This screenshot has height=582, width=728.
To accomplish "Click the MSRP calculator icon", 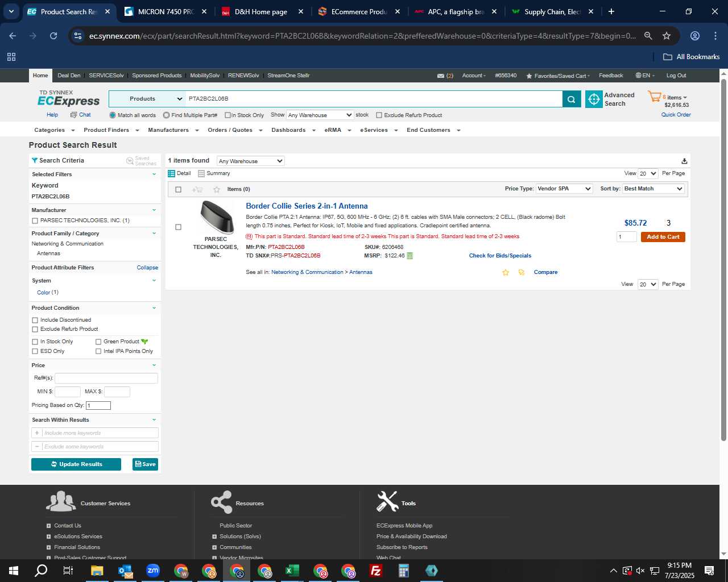I will 409,256.
